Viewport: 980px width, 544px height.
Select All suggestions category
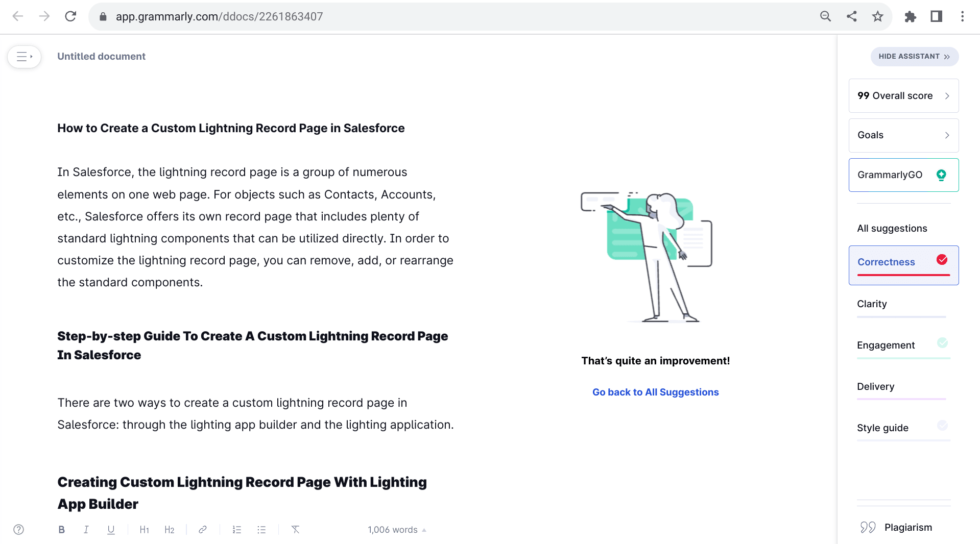(892, 229)
